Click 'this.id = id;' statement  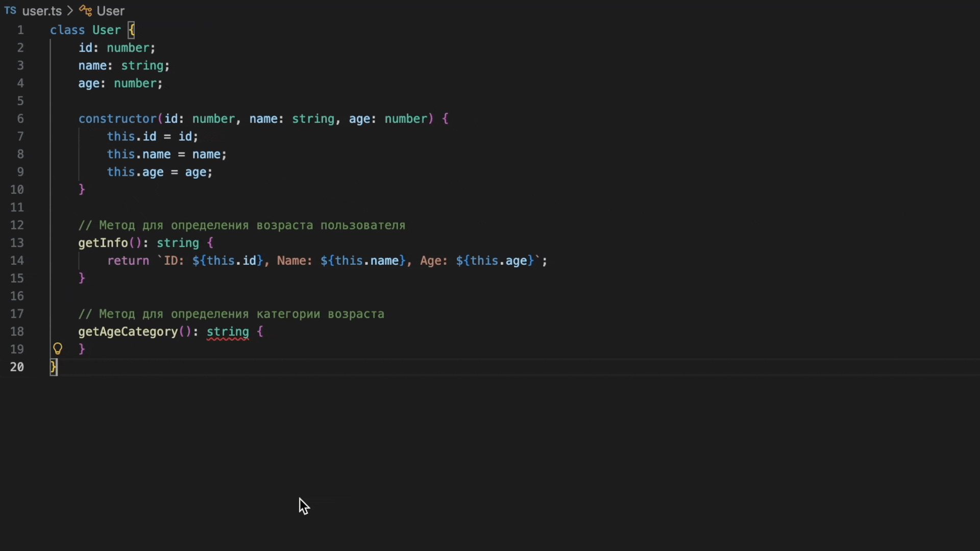click(x=152, y=137)
